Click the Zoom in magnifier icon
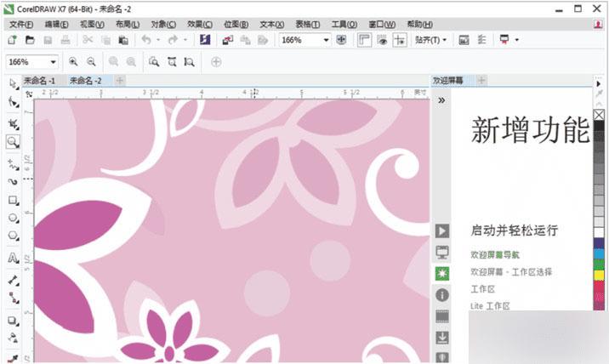The width and height of the screenshot is (609, 364). 73,62
